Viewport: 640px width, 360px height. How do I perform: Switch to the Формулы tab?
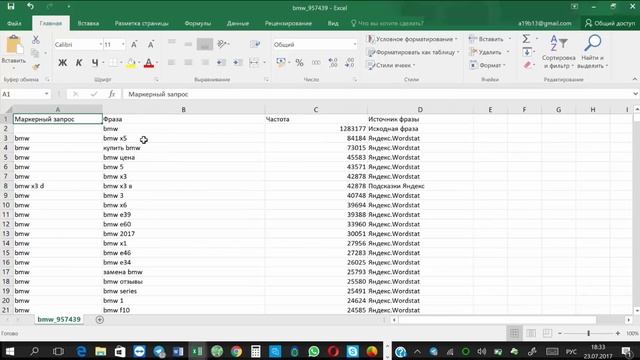[198, 23]
